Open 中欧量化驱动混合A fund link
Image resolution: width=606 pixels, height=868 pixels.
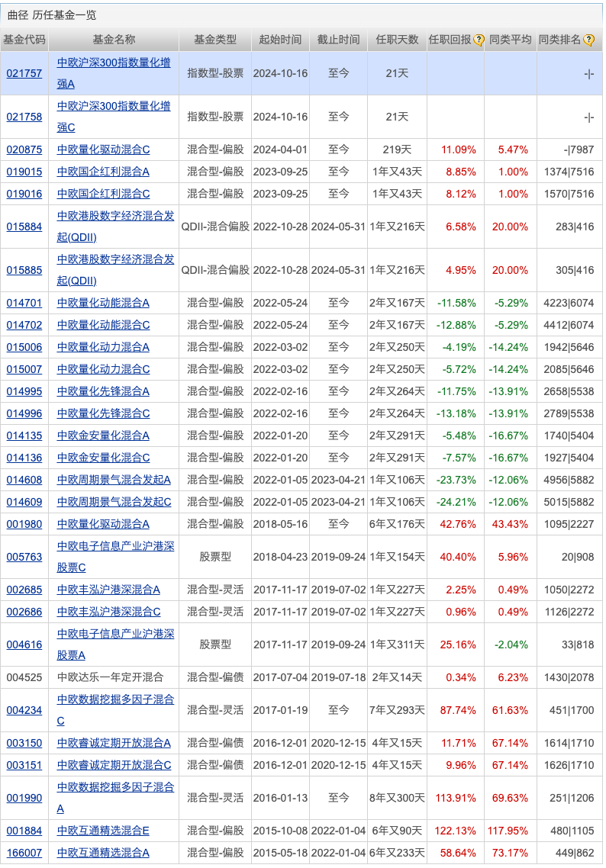coord(103,524)
